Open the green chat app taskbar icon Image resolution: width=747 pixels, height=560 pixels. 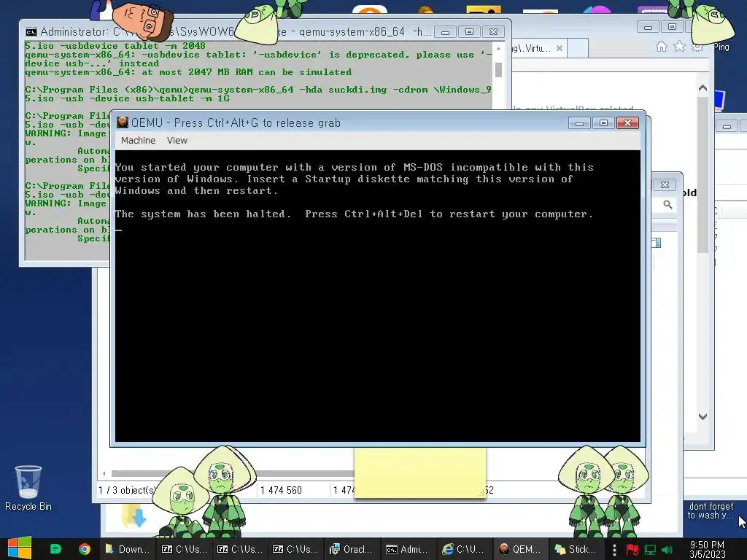tap(55, 549)
